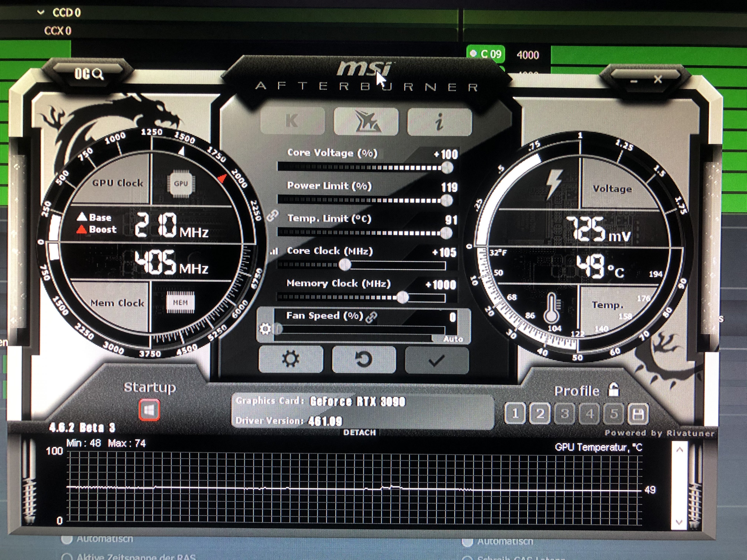
Task: Select profile slot 1
Action: tap(515, 414)
